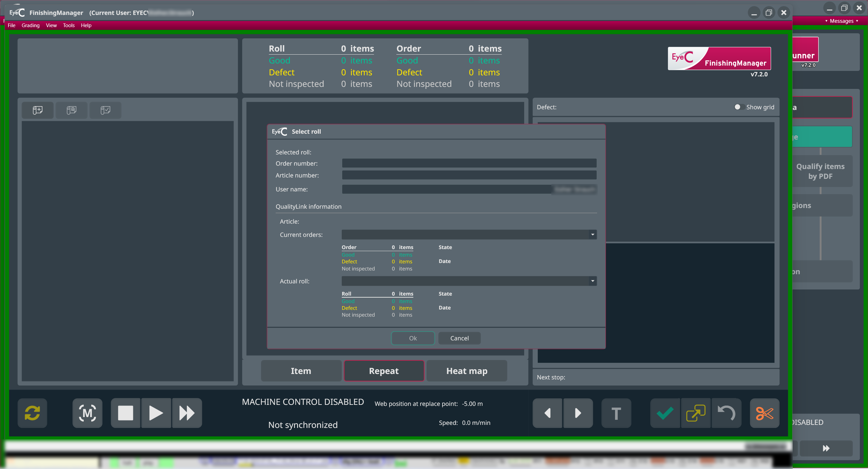Click the MACHINE CONTROL DISABLED status text
This screenshot has width=868, height=469.
click(x=303, y=402)
